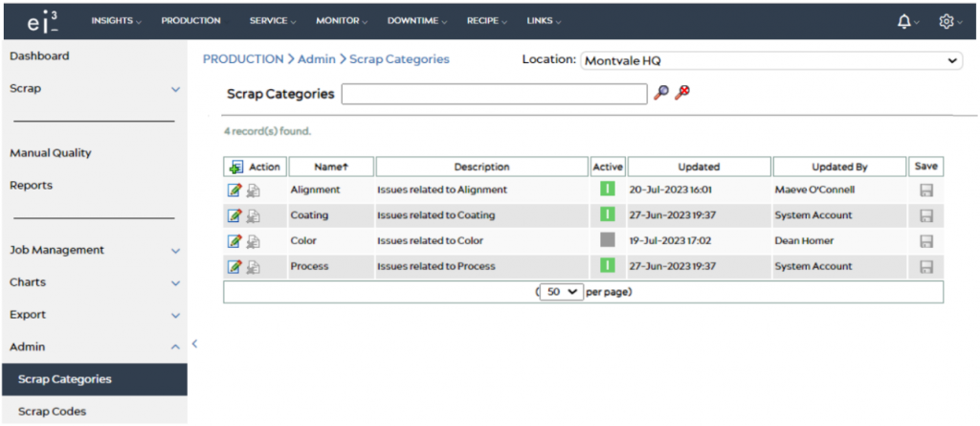
Task: Click the copy icon in Color row
Action: pyautogui.click(x=253, y=241)
